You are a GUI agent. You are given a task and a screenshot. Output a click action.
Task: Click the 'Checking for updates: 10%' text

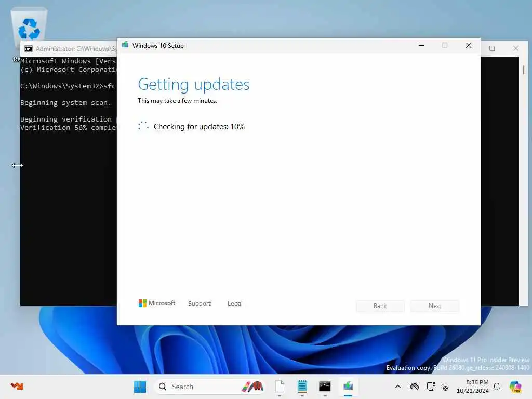click(x=199, y=127)
